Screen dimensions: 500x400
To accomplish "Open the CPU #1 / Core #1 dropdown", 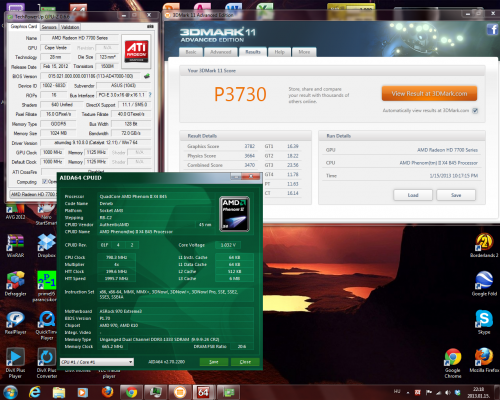I will 97,362.
